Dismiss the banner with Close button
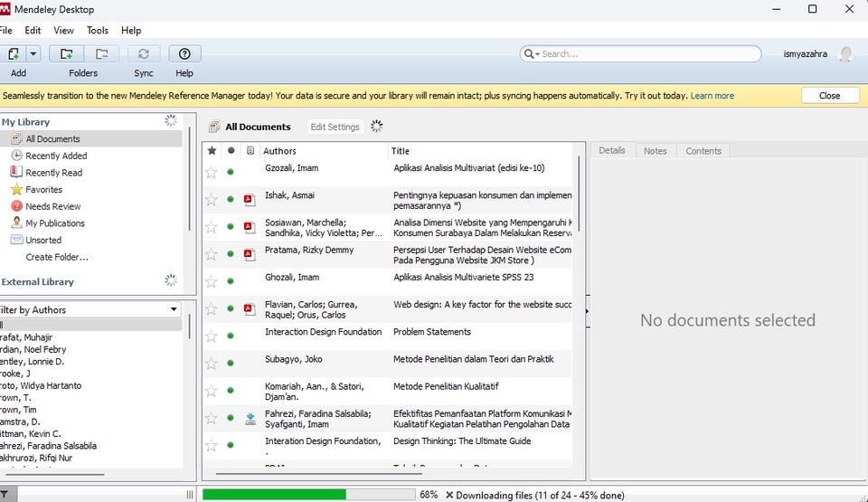Screen dimensions: 868x502 [830, 95]
